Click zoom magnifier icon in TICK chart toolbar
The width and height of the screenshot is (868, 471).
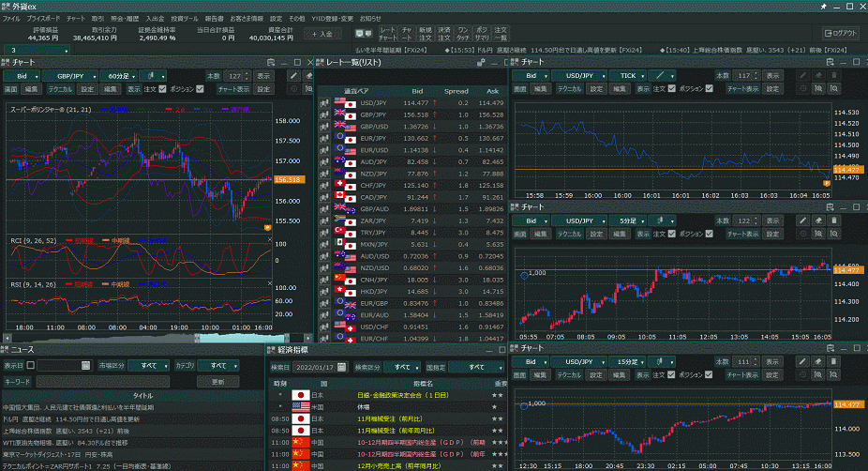(819, 89)
